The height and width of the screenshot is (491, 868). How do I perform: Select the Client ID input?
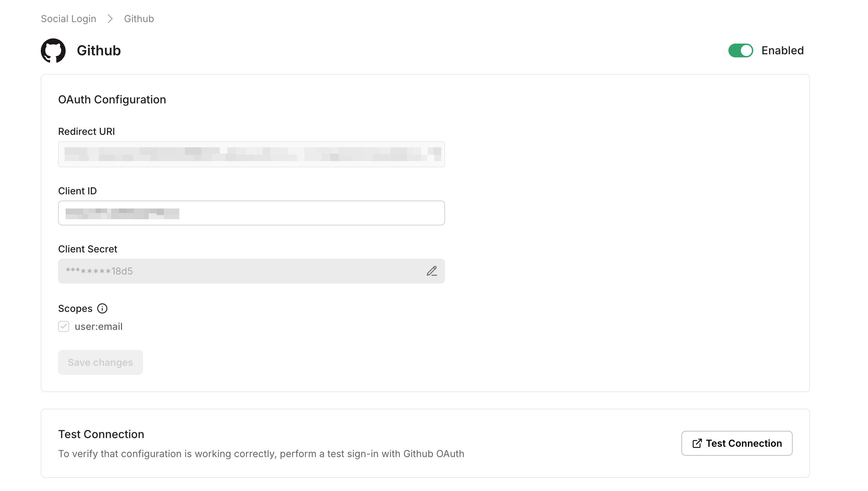[x=251, y=213]
